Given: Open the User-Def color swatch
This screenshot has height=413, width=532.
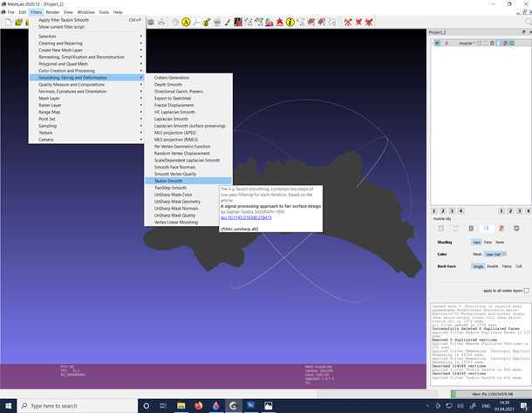Looking at the screenshot, I should click(x=504, y=254).
